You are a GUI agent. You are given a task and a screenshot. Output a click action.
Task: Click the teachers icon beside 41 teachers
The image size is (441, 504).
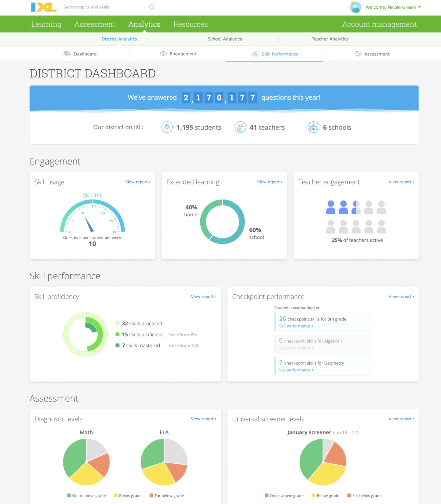[240, 127]
